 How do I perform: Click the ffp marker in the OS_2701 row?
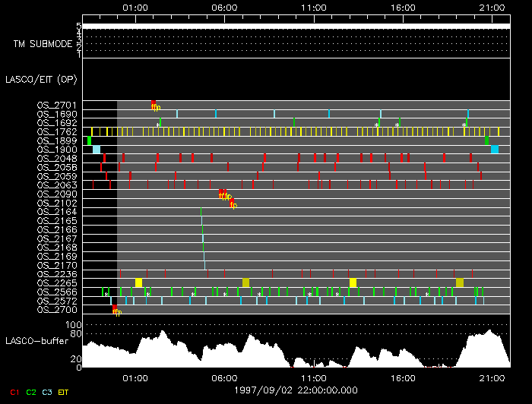[x=155, y=107]
